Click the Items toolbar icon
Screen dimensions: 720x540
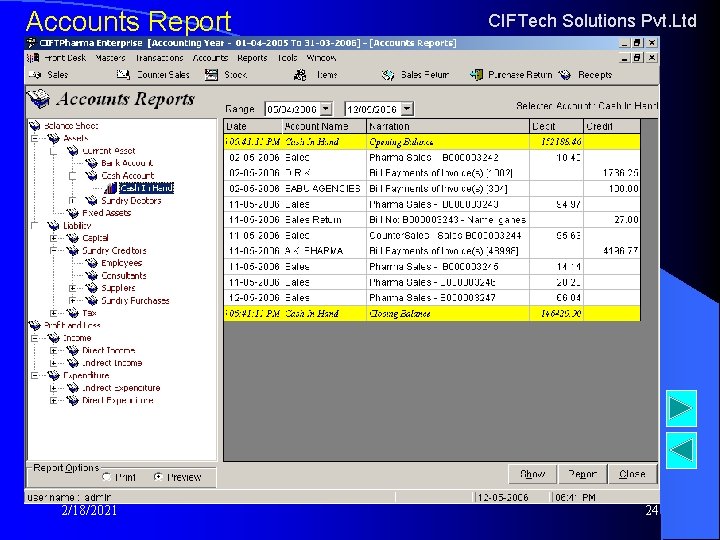tap(300, 74)
